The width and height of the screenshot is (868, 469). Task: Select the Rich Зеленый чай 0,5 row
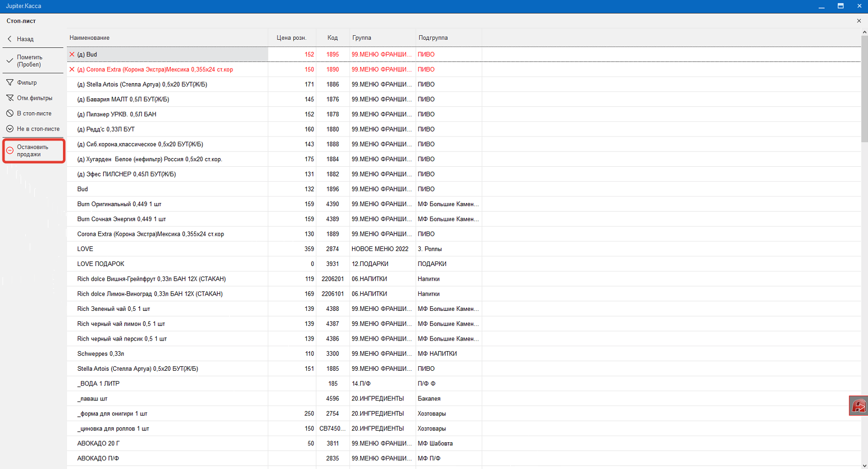coord(463,309)
